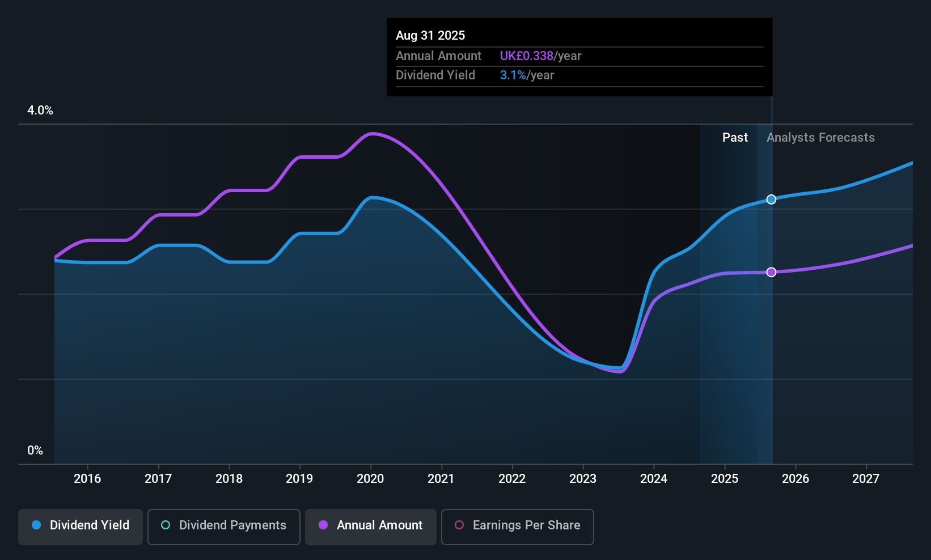Click the 4.0% y-axis label
Screen dimensions: 931x560
click(x=40, y=111)
